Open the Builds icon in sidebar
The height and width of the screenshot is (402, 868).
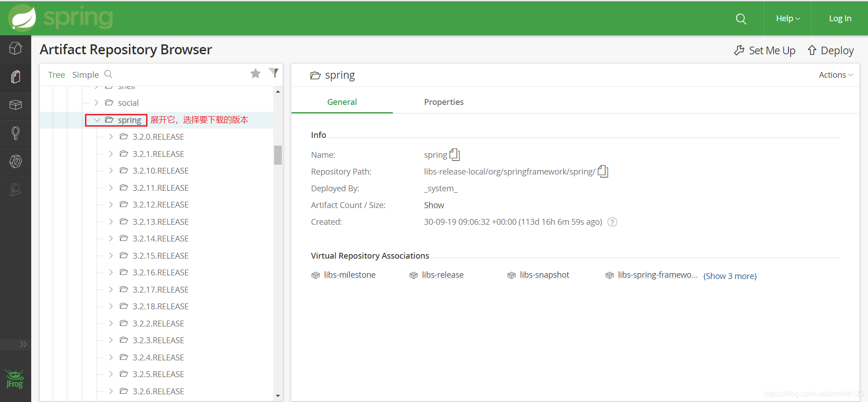[x=15, y=133]
